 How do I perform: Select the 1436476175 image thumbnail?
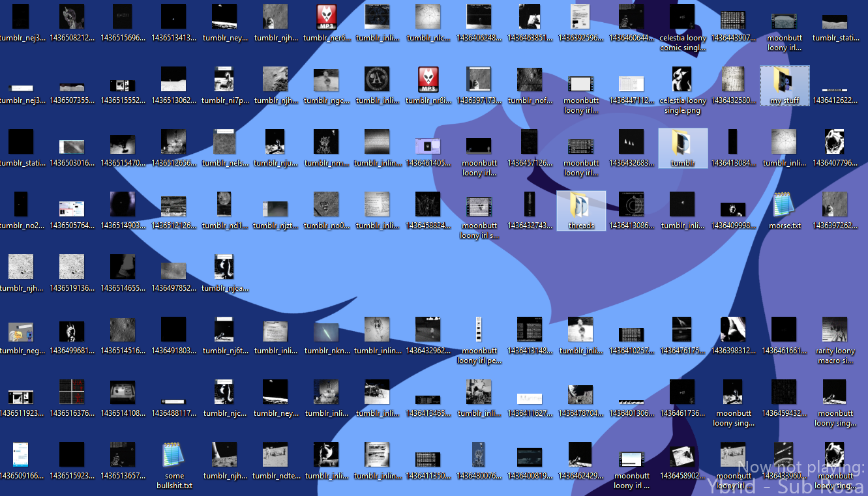click(x=683, y=329)
